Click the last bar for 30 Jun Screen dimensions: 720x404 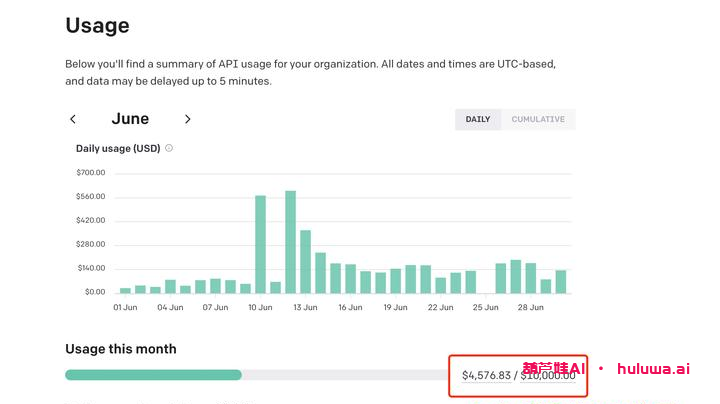pos(560,282)
